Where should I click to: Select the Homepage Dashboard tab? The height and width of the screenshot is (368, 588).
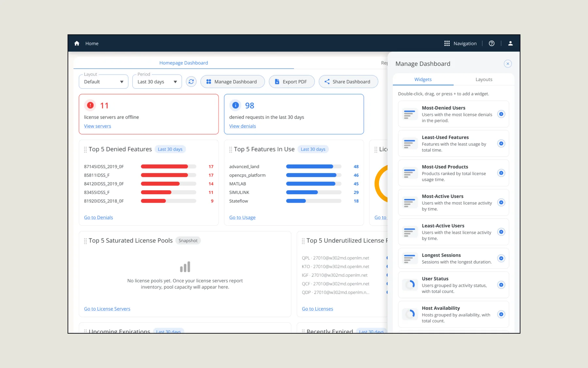click(x=184, y=63)
